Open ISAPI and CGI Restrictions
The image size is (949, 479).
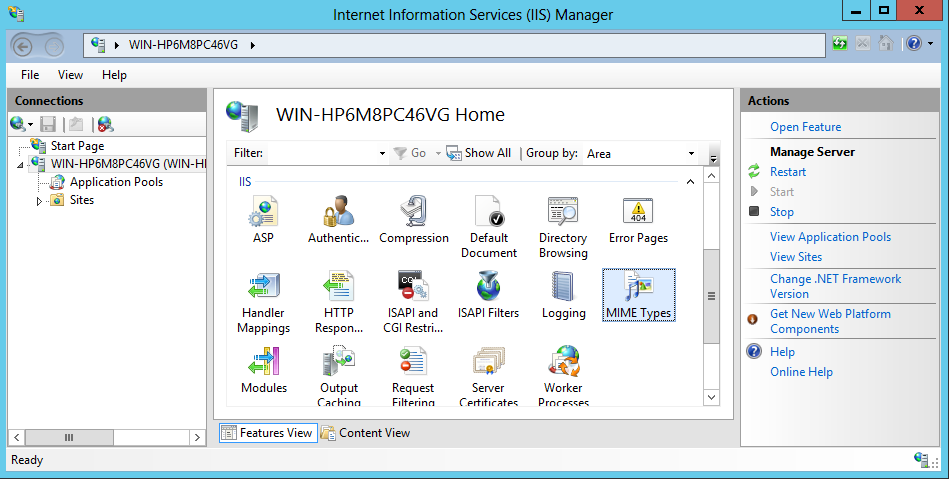[413, 302]
